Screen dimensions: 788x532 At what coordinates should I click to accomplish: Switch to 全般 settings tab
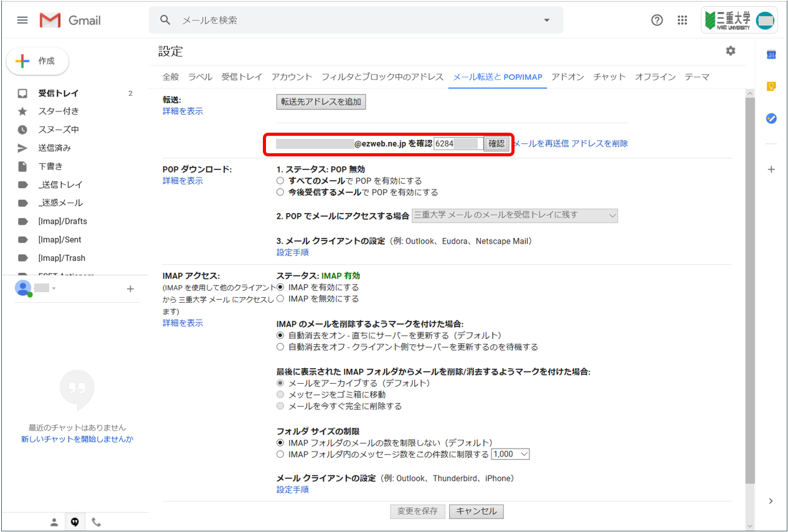[171, 77]
